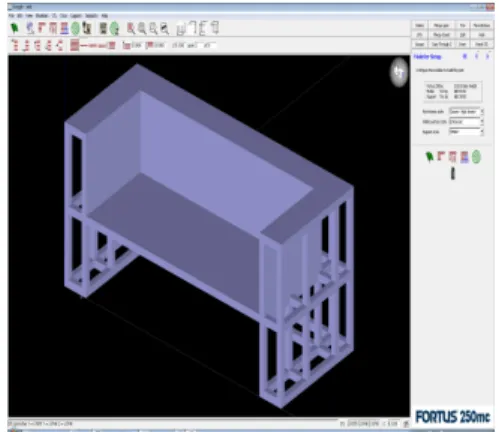Open the Support menu
The image size is (499, 432).
click(76, 16)
